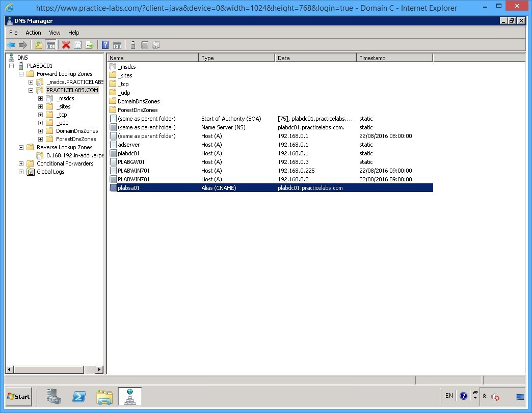
Task: Expand the _msdcs.PRACTICELABS node
Action: point(31,82)
